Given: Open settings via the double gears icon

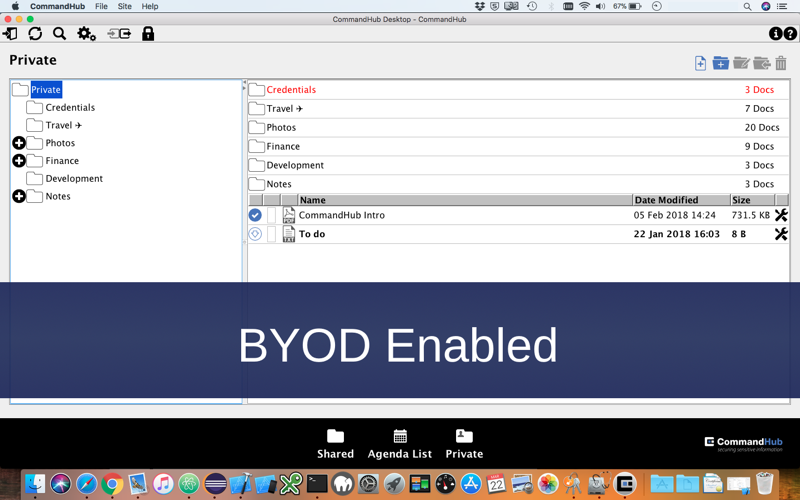Looking at the screenshot, I should [x=86, y=34].
